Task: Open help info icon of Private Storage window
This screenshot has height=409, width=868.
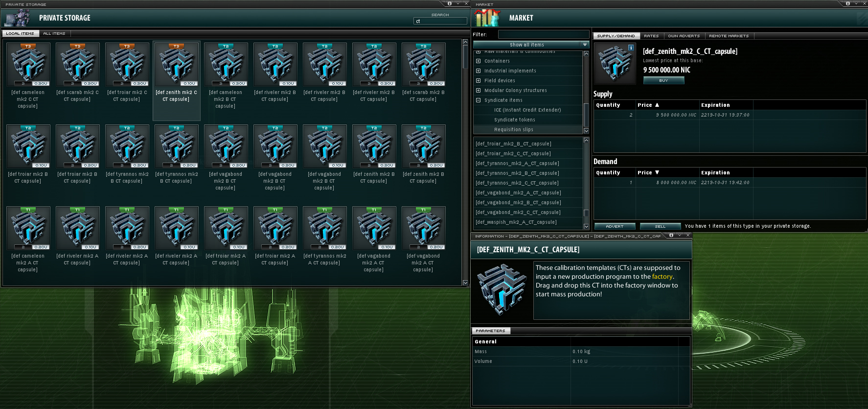Action: (450, 3)
